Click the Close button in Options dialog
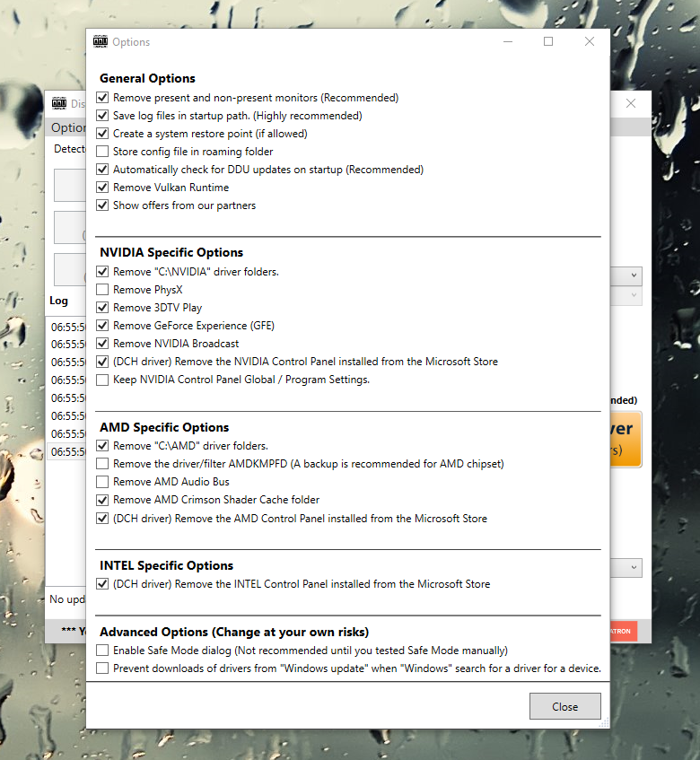 coord(564,706)
